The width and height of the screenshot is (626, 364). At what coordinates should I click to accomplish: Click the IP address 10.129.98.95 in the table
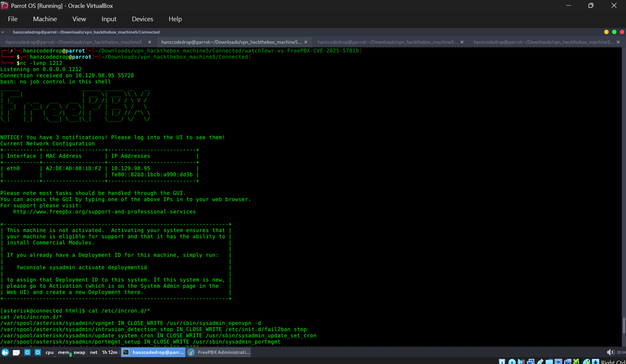131,168
